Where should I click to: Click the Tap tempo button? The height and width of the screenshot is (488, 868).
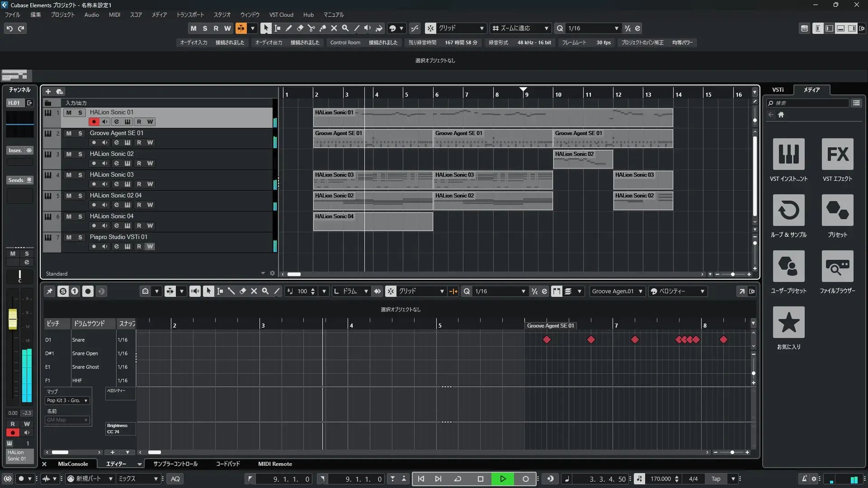pos(716,479)
